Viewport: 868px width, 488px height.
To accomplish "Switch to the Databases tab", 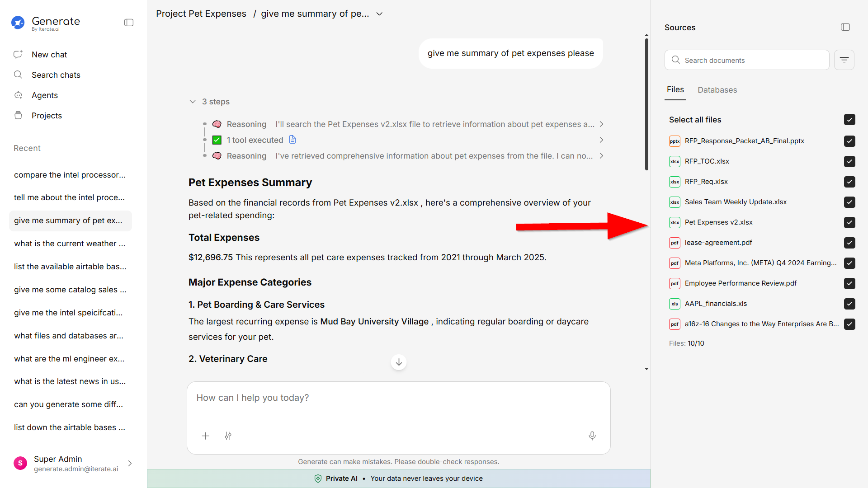I will click(x=717, y=90).
